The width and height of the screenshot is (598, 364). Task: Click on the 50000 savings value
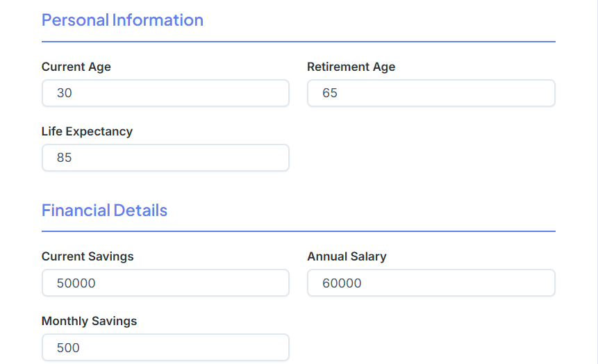pos(76,283)
